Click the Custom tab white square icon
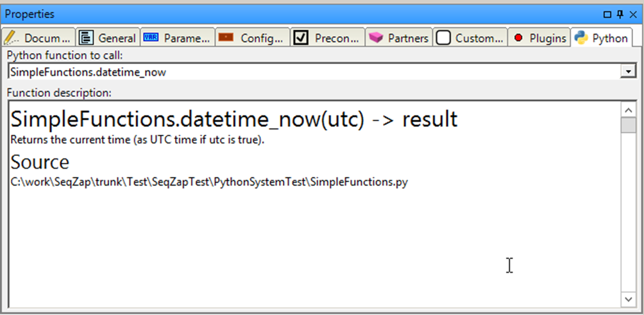 (x=443, y=38)
